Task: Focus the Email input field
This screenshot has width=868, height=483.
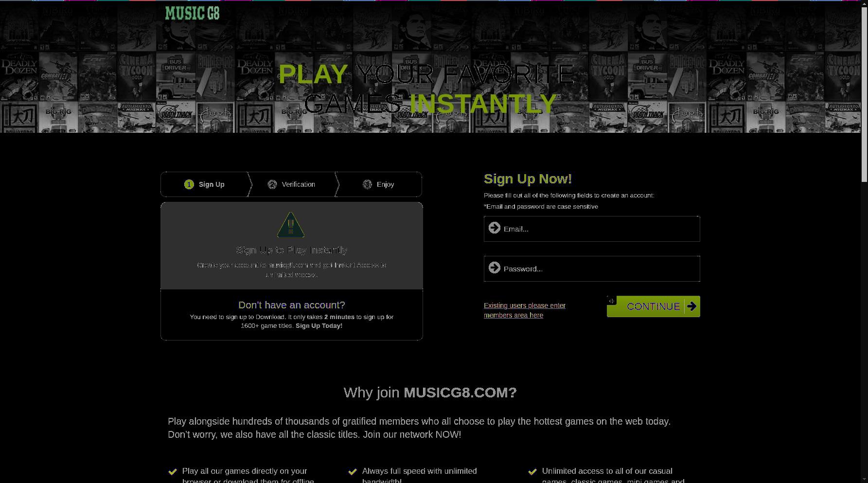Action: point(592,229)
